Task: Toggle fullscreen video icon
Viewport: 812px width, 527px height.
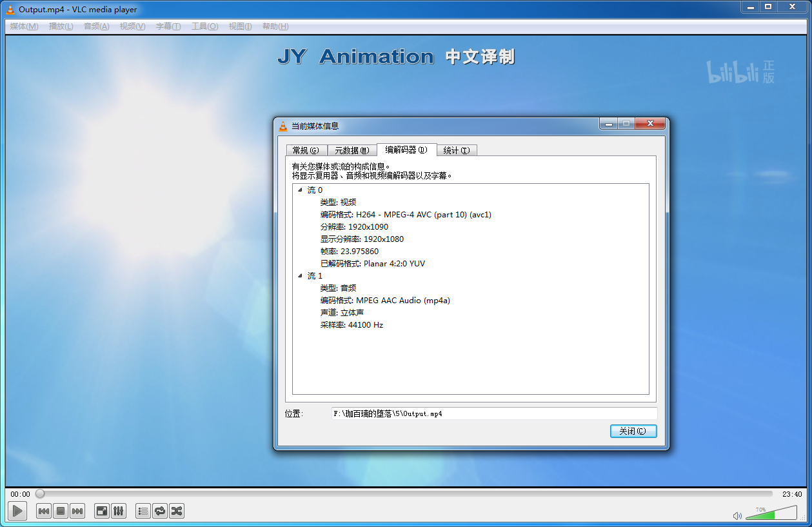Action: tap(102, 512)
